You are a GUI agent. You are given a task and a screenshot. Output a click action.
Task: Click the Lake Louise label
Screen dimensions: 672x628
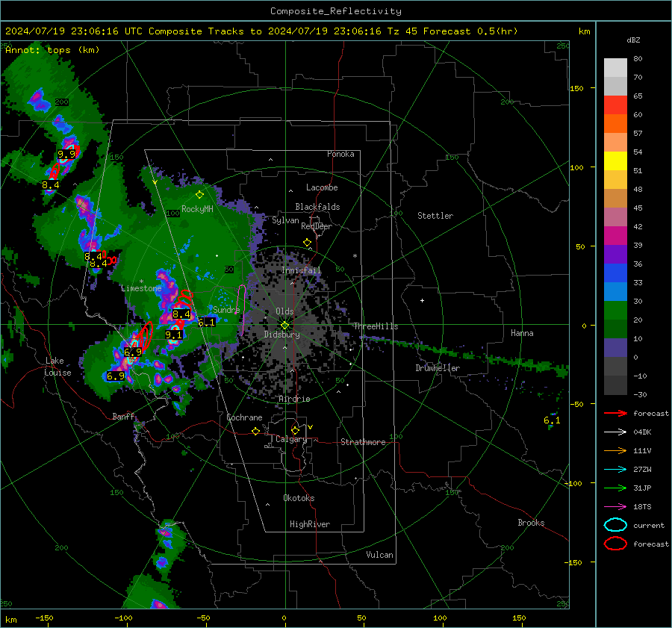coord(57,367)
